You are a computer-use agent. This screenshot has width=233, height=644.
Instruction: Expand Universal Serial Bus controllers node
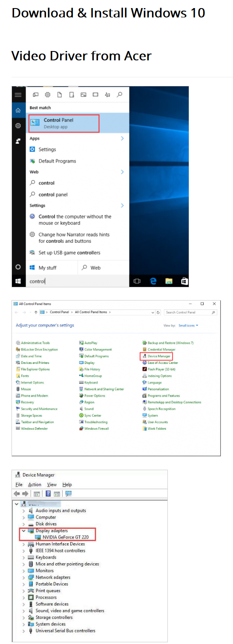23,631
